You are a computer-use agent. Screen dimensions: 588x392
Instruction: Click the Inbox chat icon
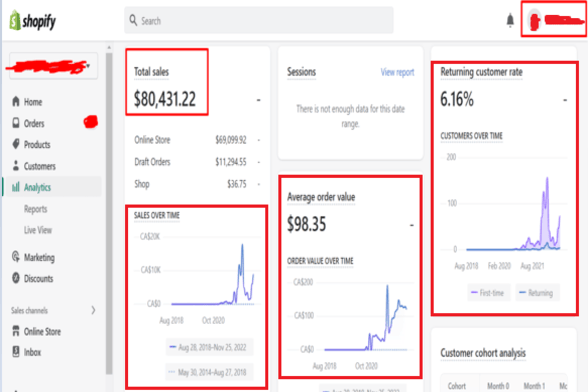point(16,352)
